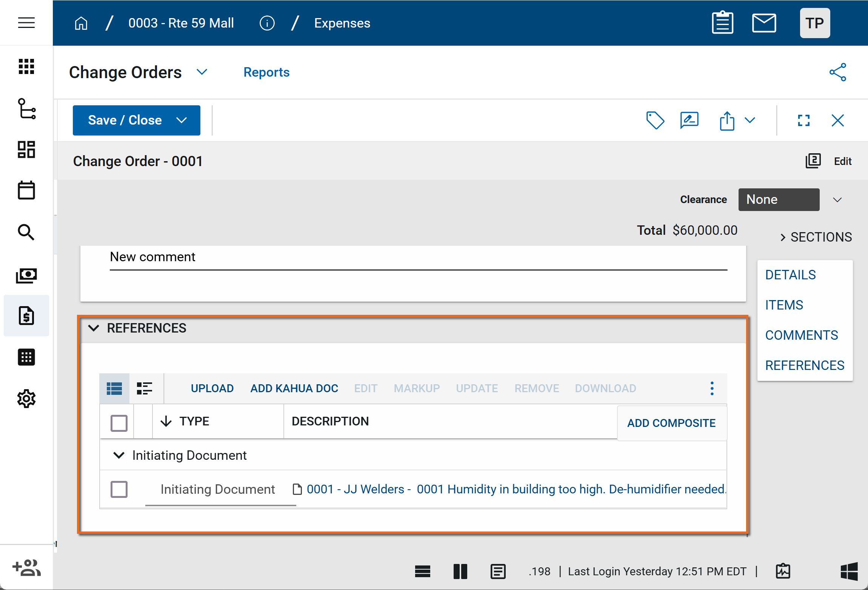Jump to ITEMS section
The width and height of the screenshot is (868, 590).
pos(784,305)
